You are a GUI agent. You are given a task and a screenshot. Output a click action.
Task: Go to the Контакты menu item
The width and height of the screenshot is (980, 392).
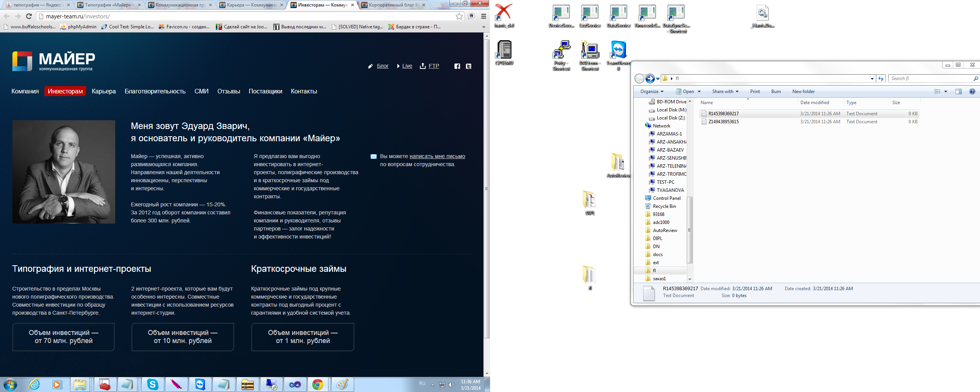pos(304,91)
